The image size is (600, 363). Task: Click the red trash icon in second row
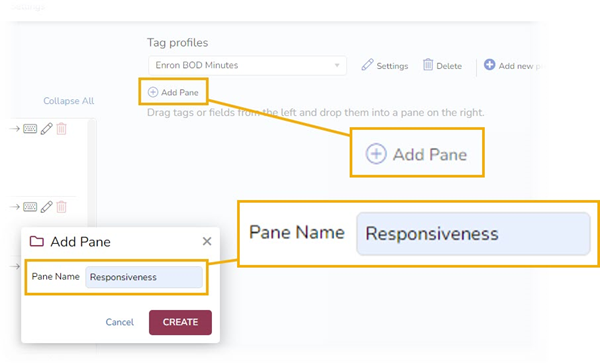tap(61, 207)
